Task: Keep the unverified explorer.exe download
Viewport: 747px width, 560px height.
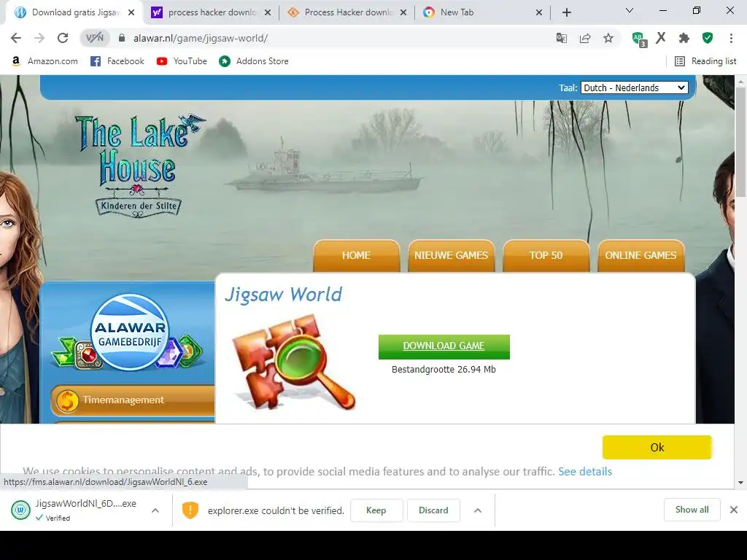Action: (x=376, y=510)
